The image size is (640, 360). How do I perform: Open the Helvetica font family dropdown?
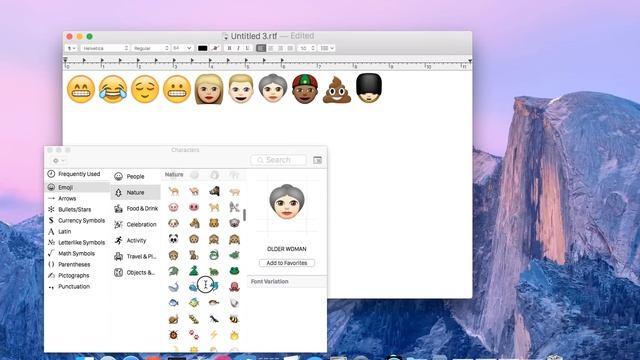[x=105, y=48]
